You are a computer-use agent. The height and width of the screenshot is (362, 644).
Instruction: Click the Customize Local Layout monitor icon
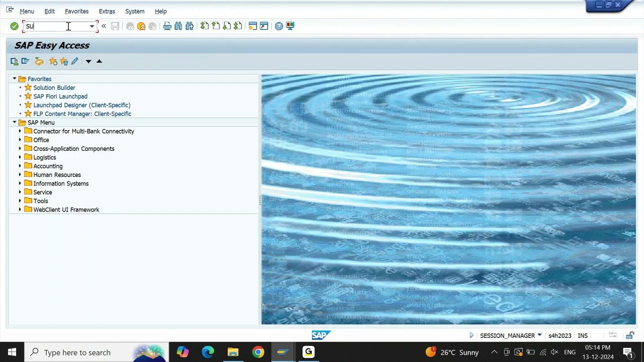pos(290,26)
